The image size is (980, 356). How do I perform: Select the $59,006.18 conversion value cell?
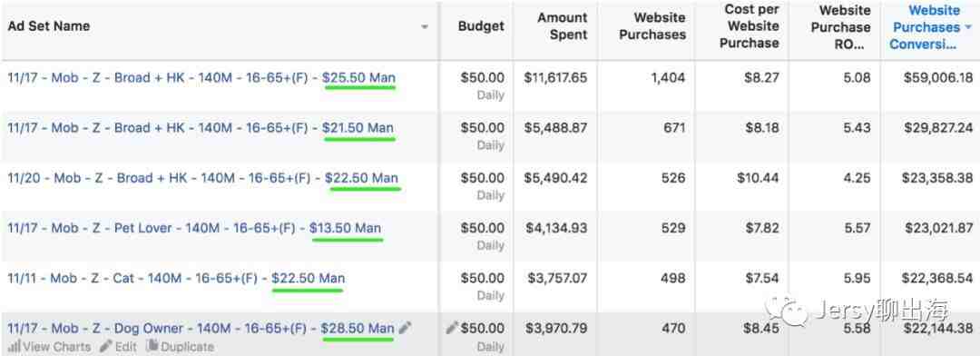click(x=938, y=78)
